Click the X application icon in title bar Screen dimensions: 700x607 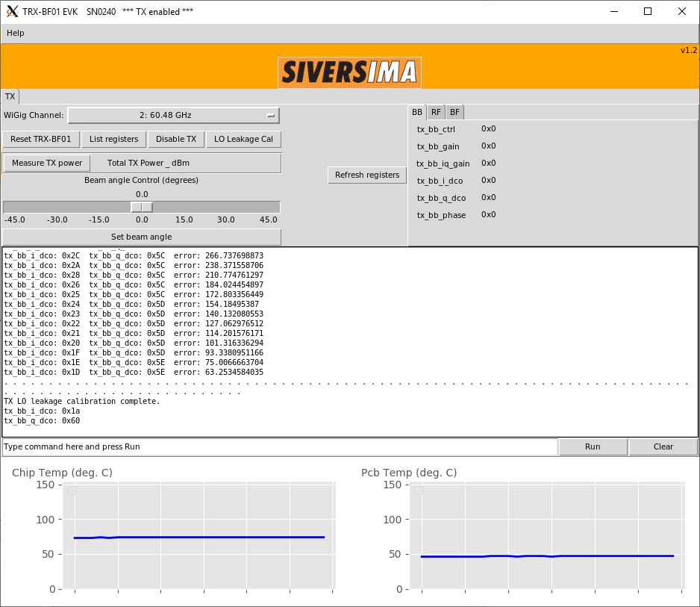(12, 11)
